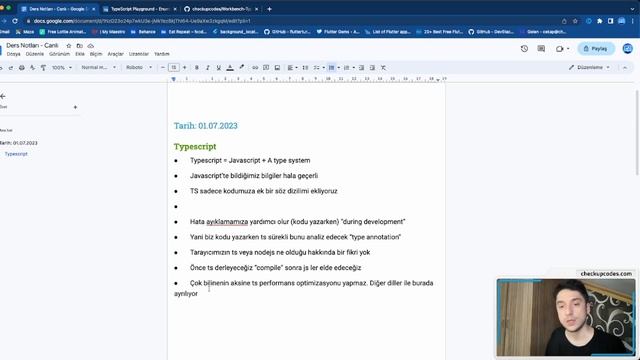
Task: Click the move to folder icon
Action: [80, 46]
